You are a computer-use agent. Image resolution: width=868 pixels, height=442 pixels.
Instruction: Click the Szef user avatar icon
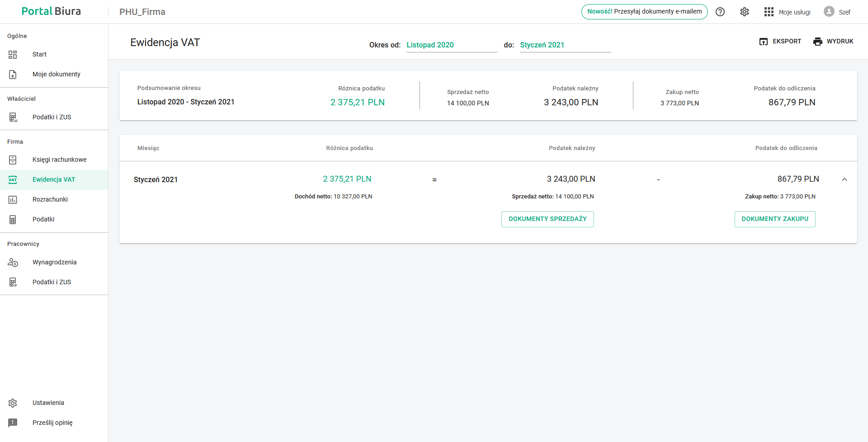pos(829,12)
